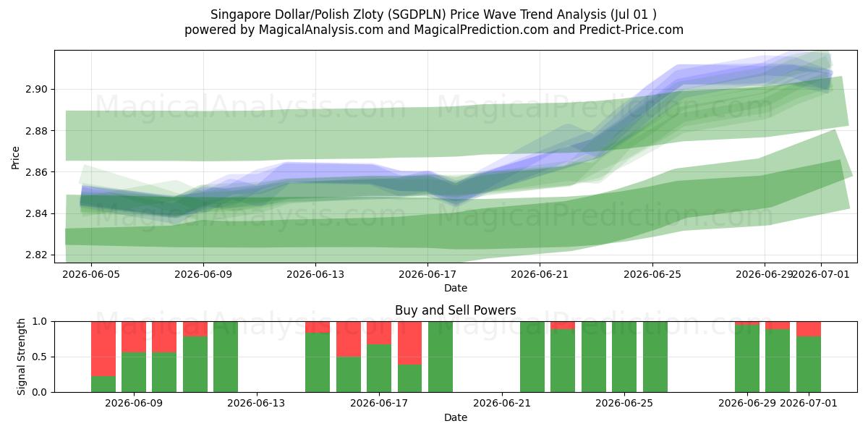Click the 2026-06-25 tick under the Buy and Sell Powers chart

[624, 404]
